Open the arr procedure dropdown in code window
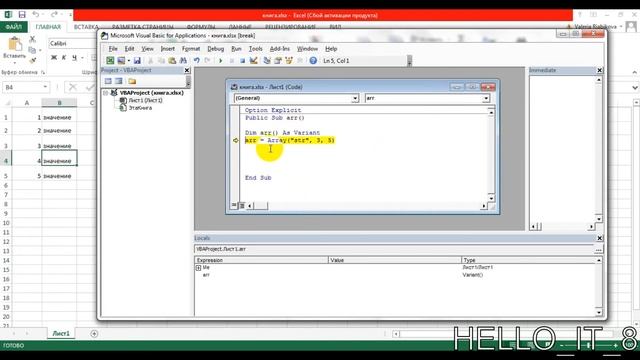Screen dimensions: 640x360 [486, 98]
